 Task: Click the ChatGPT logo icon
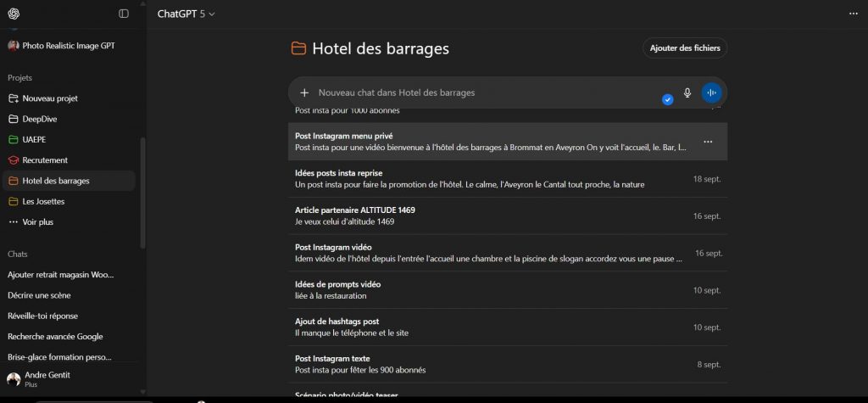(x=14, y=14)
